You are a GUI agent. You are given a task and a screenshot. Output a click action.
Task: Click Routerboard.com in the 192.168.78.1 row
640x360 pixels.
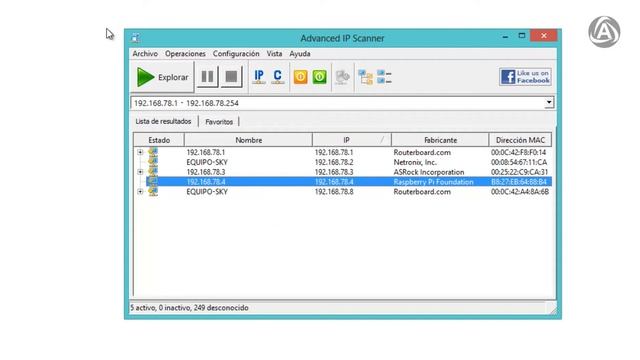[x=422, y=153]
